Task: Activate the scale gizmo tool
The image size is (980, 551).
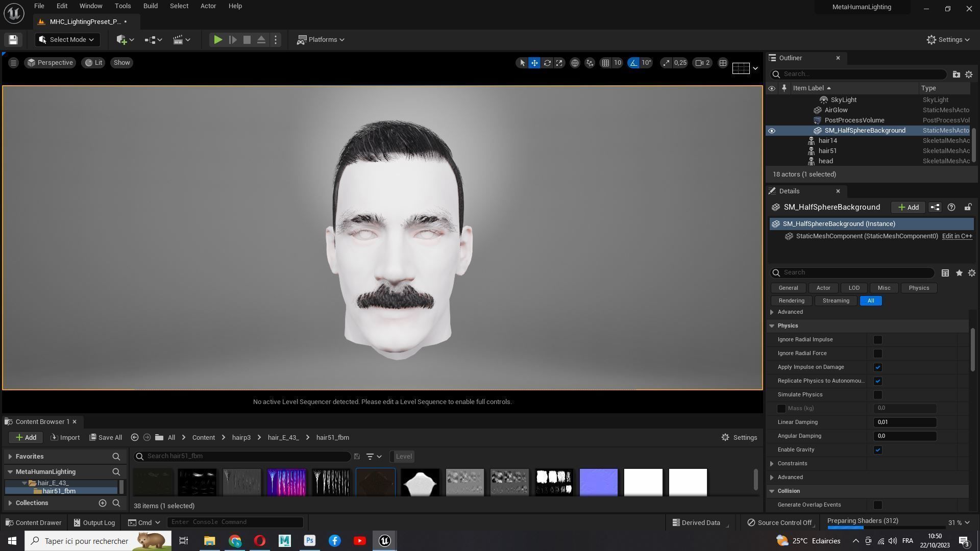Action: click(559, 63)
